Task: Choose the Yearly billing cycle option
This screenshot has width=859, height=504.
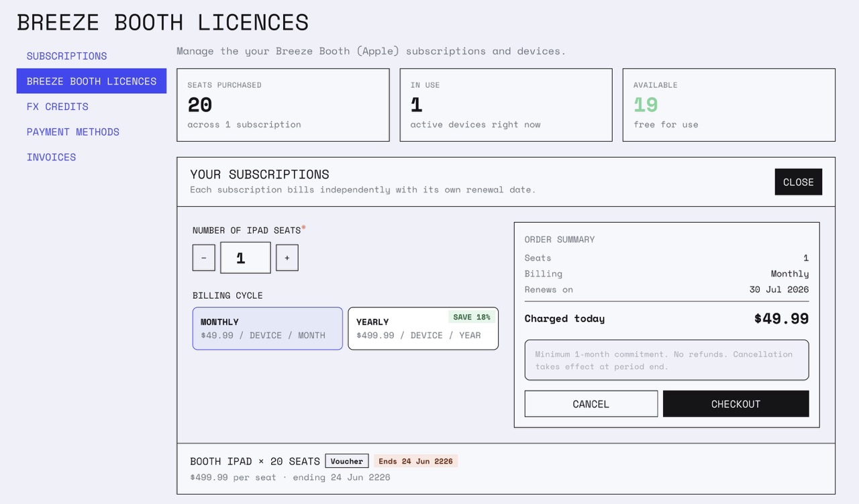Action: point(423,329)
